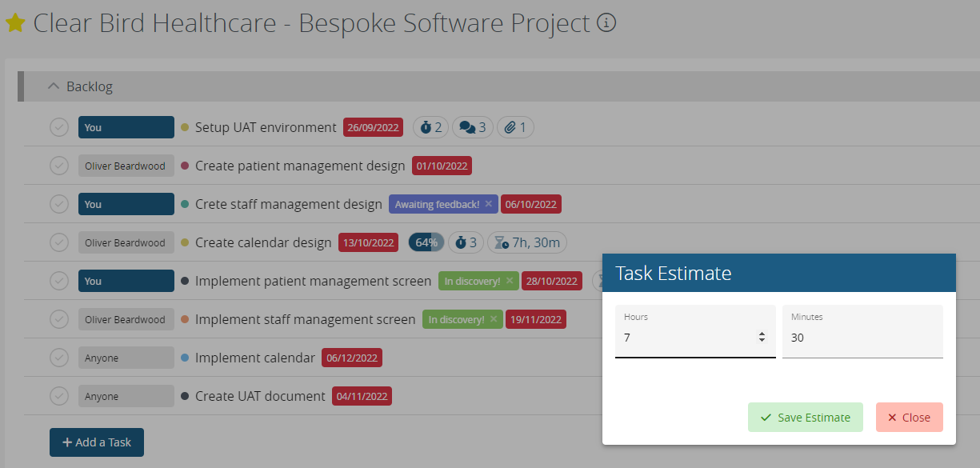Click timer badge on Setup UAT environment
The width and height of the screenshot is (980, 468).
[x=431, y=127]
